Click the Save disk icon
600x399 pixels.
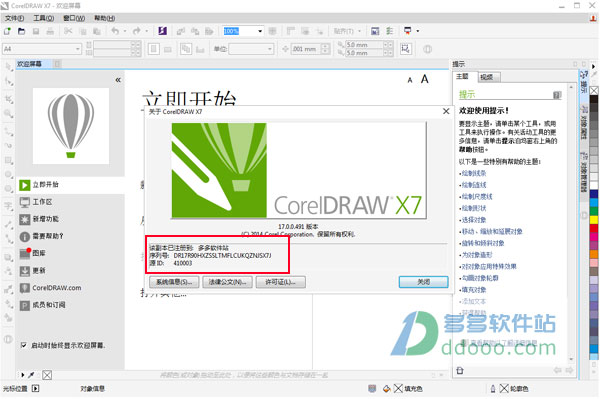click(36, 31)
